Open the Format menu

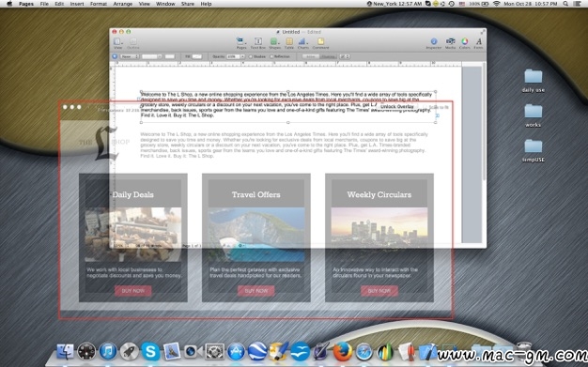tap(99, 4)
